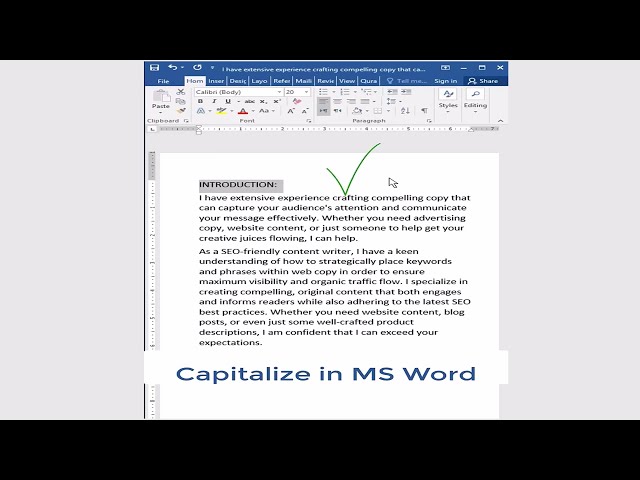Click Sign in
640x480 pixels.
(x=445, y=81)
